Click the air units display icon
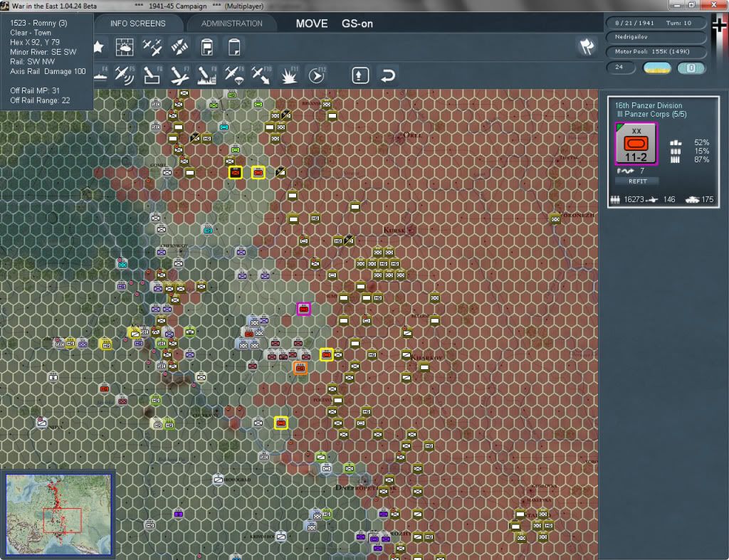729x560 pixels. click(152, 47)
